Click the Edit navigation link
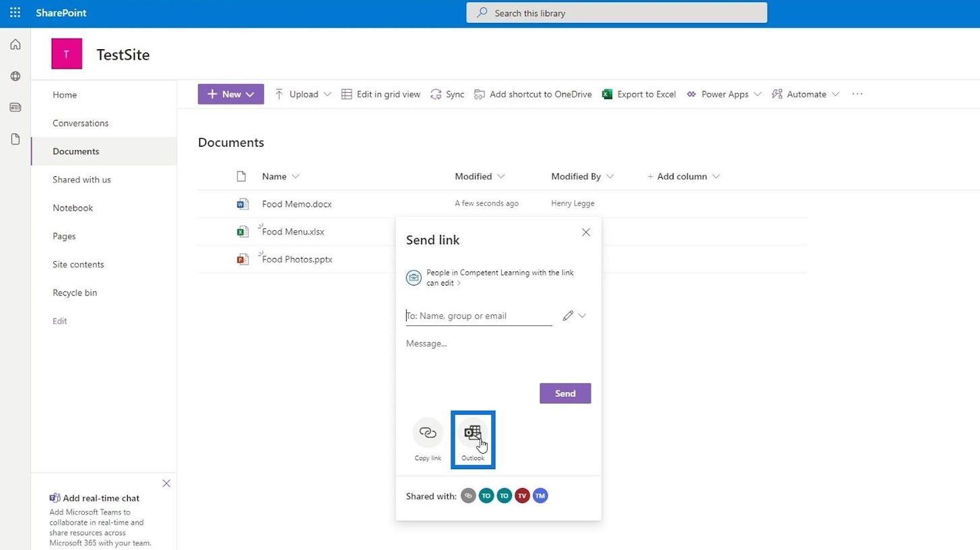980x550 pixels. coord(60,321)
